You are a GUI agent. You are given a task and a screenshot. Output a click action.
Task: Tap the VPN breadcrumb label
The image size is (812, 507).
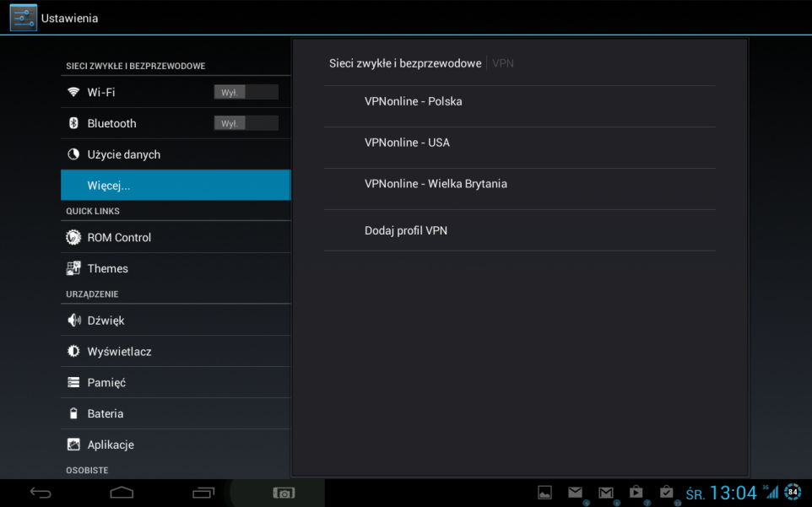(x=503, y=63)
